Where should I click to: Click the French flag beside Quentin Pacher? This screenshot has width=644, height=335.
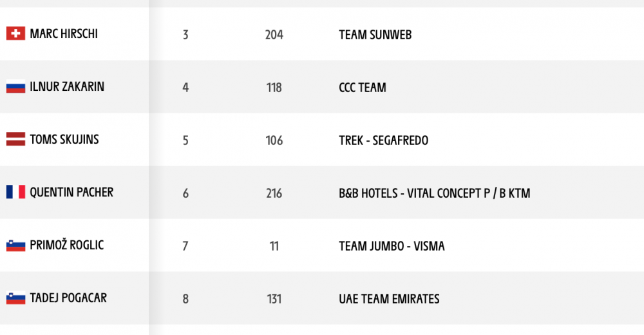pos(15,192)
